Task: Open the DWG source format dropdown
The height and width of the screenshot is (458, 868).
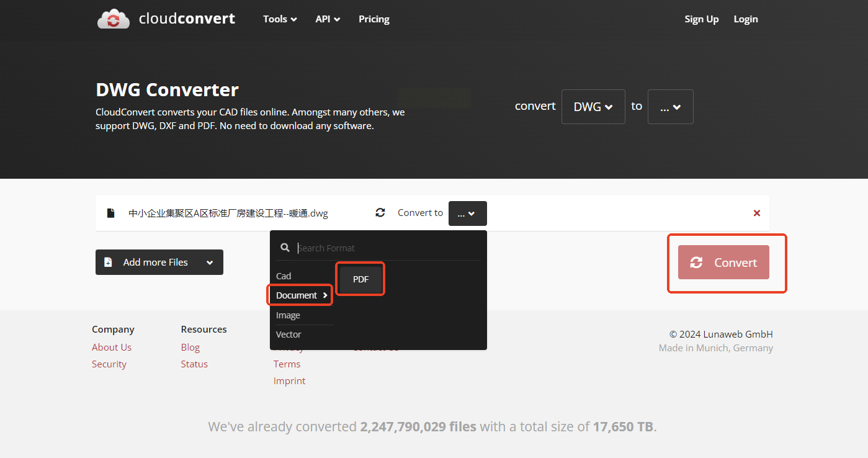Action: pos(593,107)
